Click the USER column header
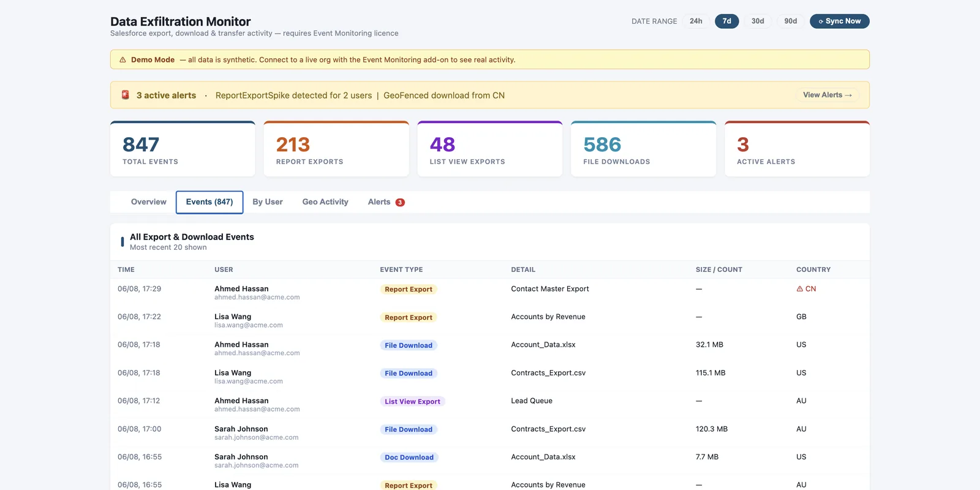This screenshot has height=490, width=980. click(224, 269)
